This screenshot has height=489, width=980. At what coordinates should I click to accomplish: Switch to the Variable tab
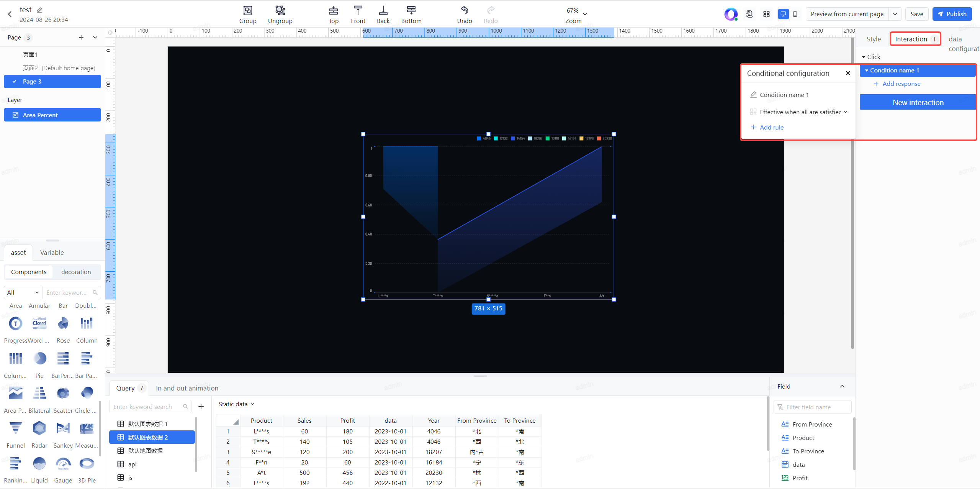pyautogui.click(x=52, y=253)
